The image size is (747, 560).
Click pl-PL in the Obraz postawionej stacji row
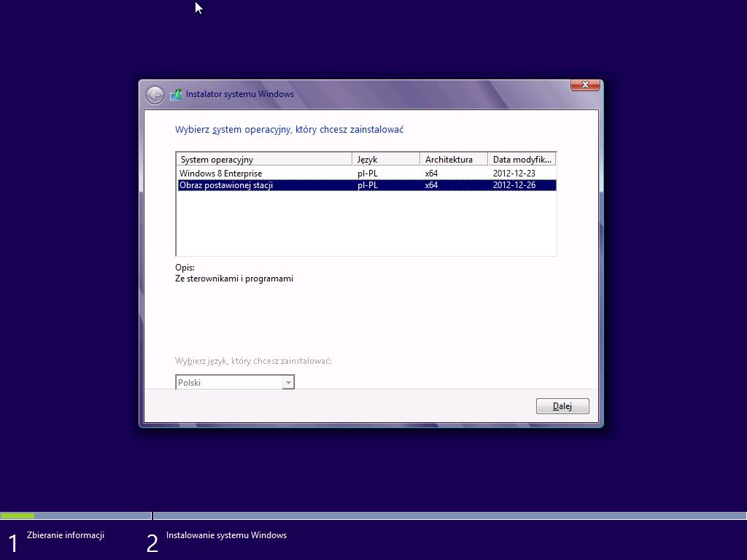pyautogui.click(x=368, y=185)
